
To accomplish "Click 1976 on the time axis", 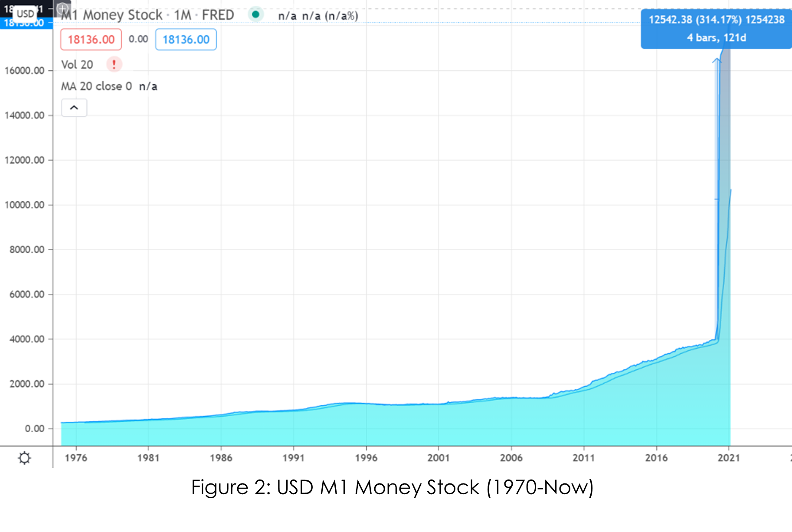I will point(76,458).
